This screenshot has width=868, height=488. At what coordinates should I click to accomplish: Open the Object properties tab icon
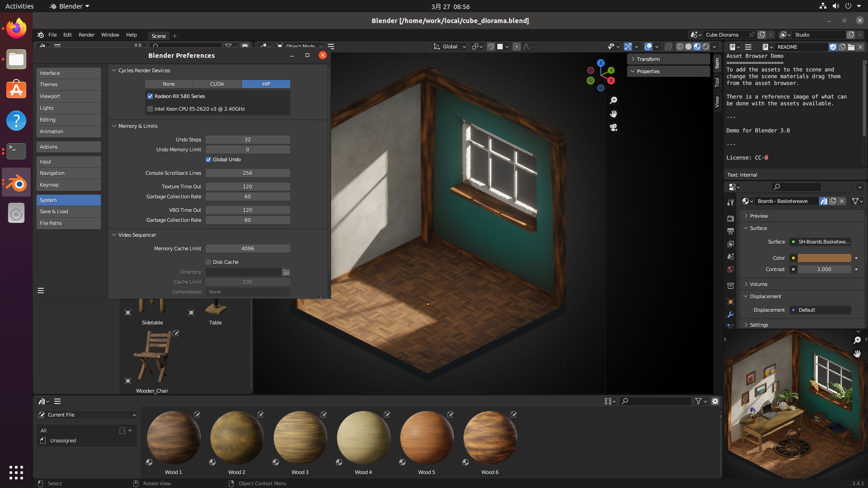click(730, 302)
